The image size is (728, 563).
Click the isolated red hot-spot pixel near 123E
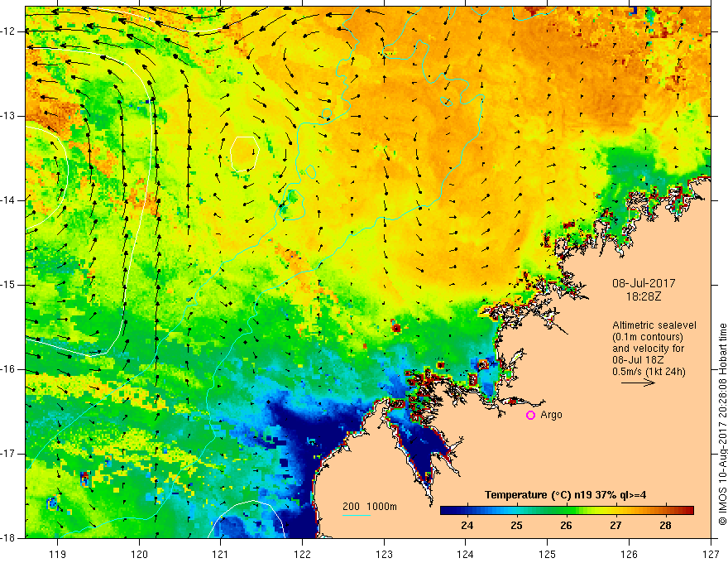pyautogui.click(x=396, y=329)
